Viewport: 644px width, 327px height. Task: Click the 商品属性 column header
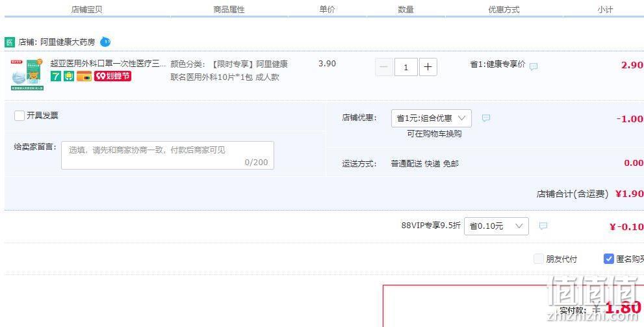229,10
